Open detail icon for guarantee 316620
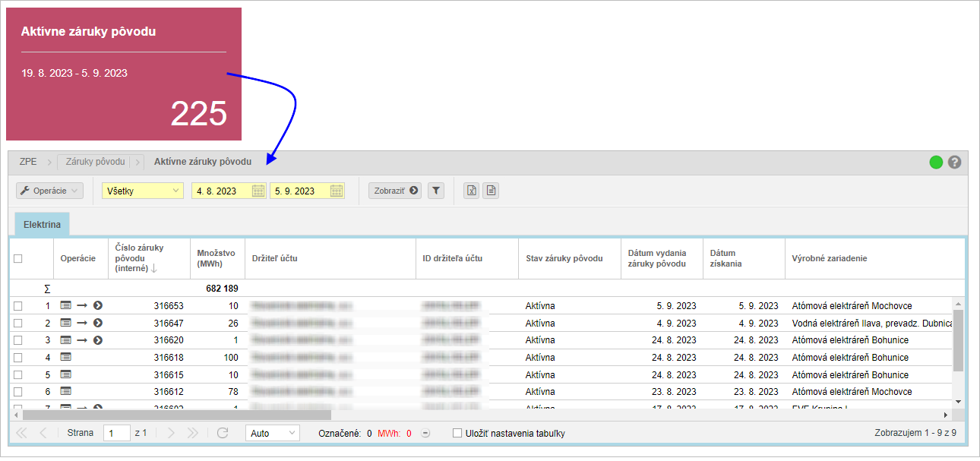The width and height of the screenshot is (980, 461). tap(66, 340)
